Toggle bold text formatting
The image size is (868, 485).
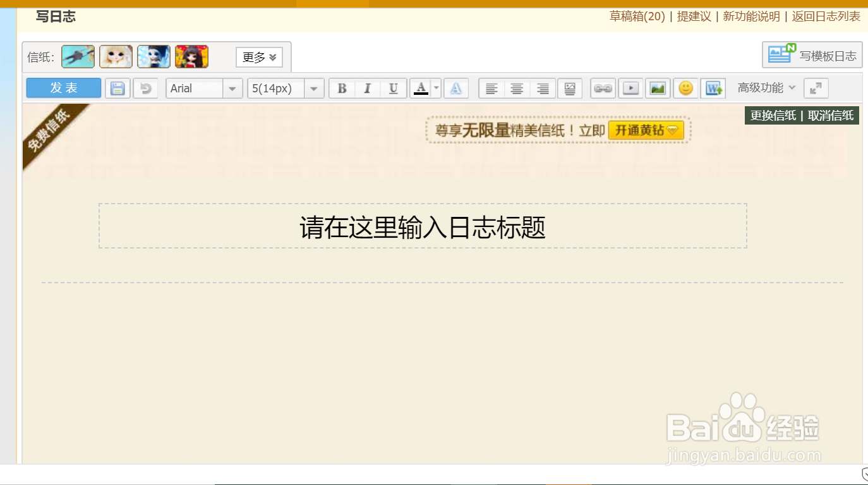pos(342,88)
